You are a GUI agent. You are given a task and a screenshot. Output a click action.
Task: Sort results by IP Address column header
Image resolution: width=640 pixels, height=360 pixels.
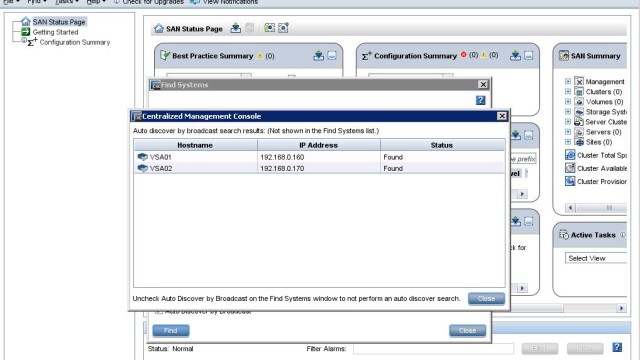(319, 145)
